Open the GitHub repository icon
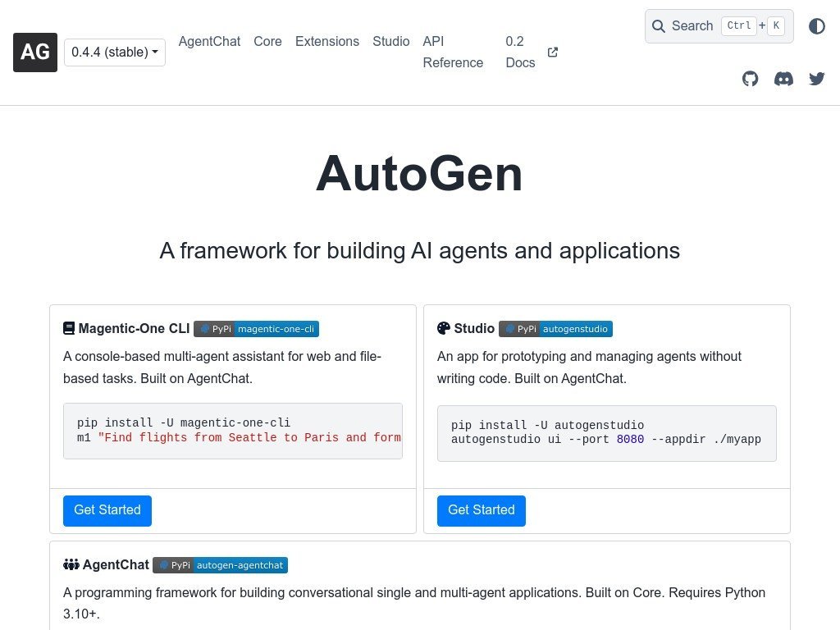This screenshot has width=840, height=630. click(750, 79)
